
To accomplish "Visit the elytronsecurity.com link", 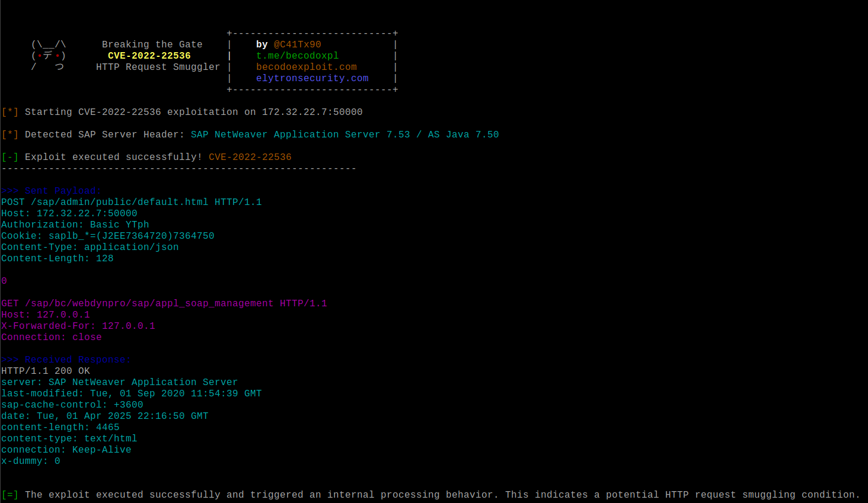I will [312, 78].
